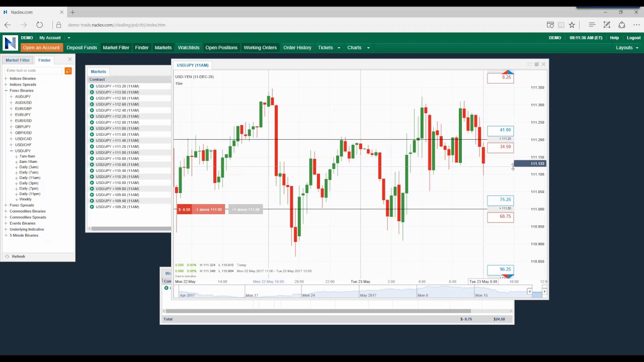Click the Finder search magnifier button
This screenshot has width=644, height=362.
pos(68,71)
